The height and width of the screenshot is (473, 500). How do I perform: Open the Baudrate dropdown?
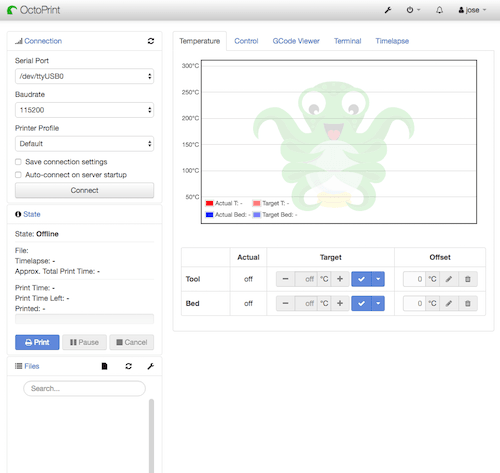84,110
